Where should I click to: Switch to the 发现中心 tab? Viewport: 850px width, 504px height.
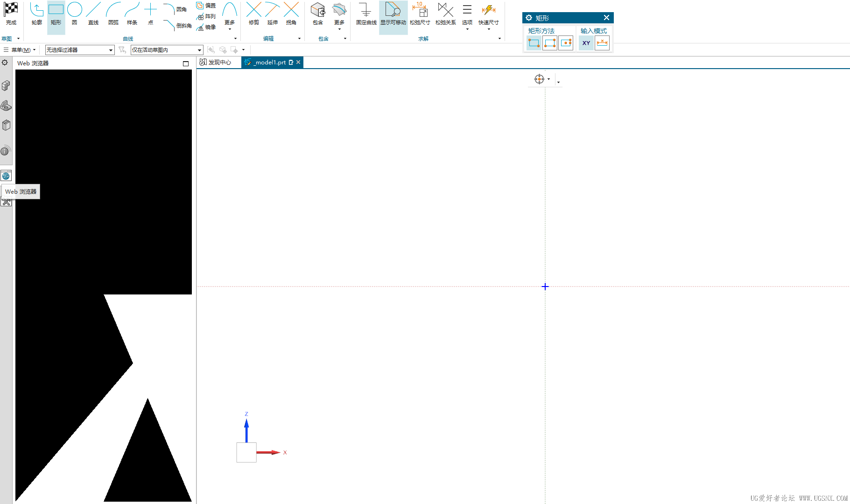coord(216,62)
